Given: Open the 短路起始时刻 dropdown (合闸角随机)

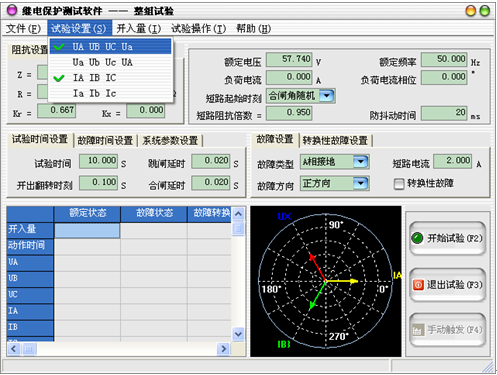Looking at the screenshot, I should tap(327, 96).
